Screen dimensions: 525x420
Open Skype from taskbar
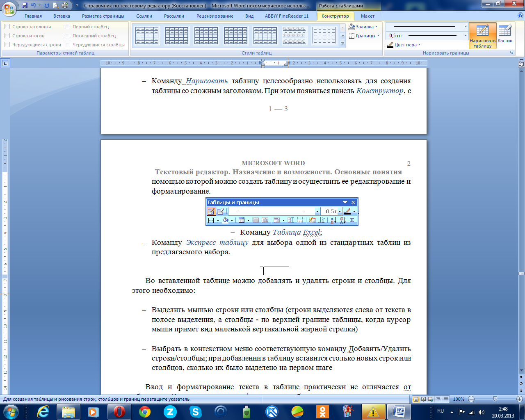(196, 411)
